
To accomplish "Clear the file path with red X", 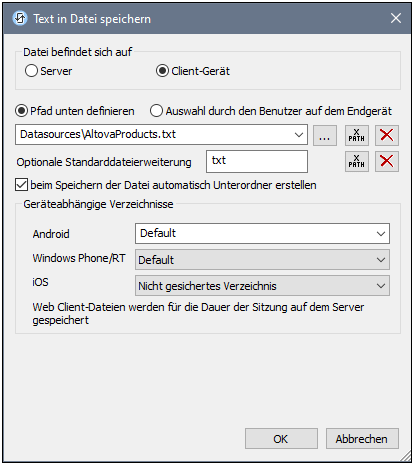I will [387, 135].
